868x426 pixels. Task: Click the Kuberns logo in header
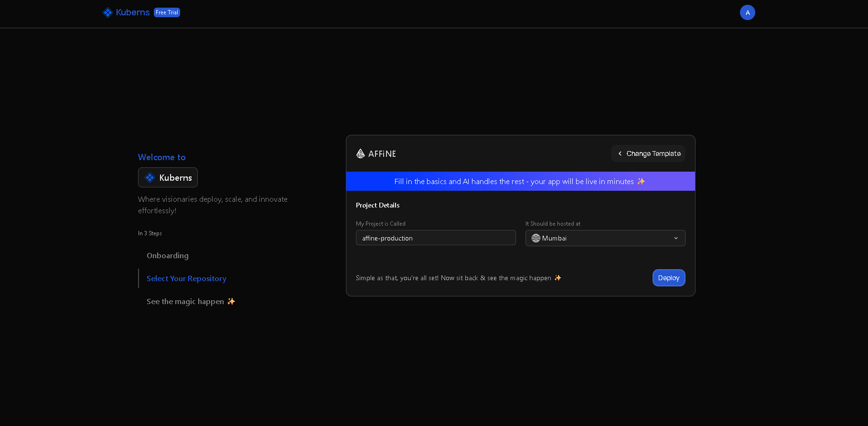tap(126, 12)
